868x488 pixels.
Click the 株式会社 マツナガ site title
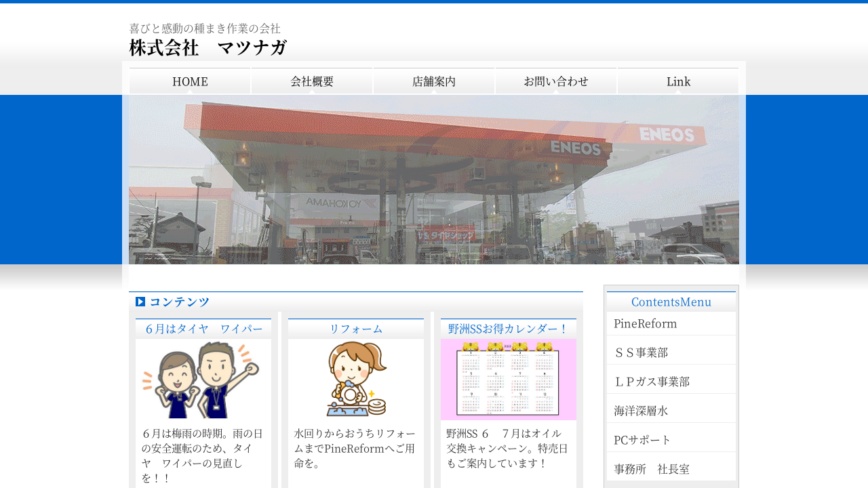(x=208, y=47)
